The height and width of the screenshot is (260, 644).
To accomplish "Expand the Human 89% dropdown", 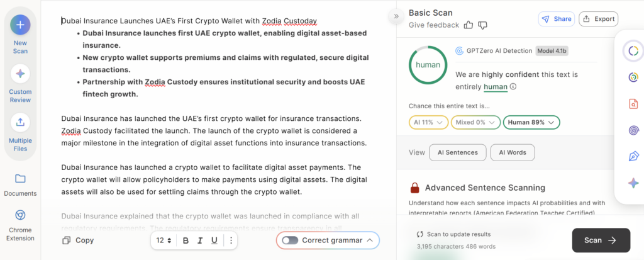I will pos(531,122).
